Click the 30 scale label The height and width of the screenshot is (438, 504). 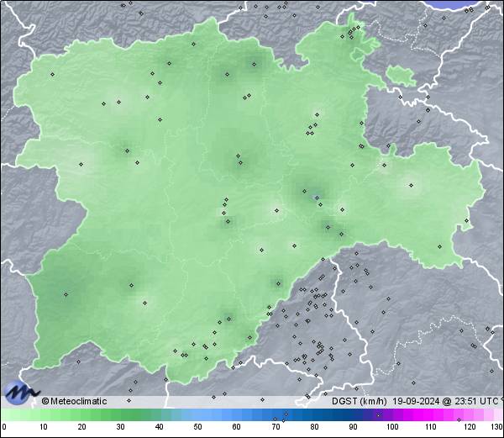(x=120, y=427)
